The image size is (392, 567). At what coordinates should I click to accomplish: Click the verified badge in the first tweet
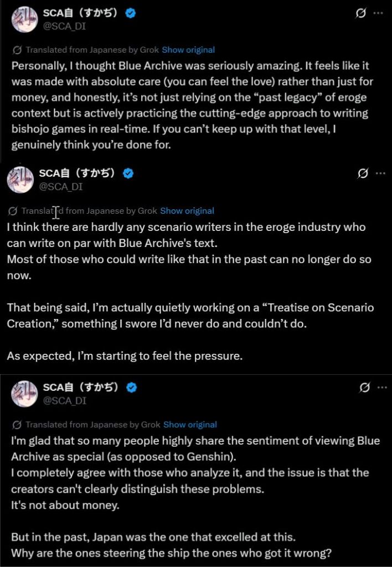[130, 14]
